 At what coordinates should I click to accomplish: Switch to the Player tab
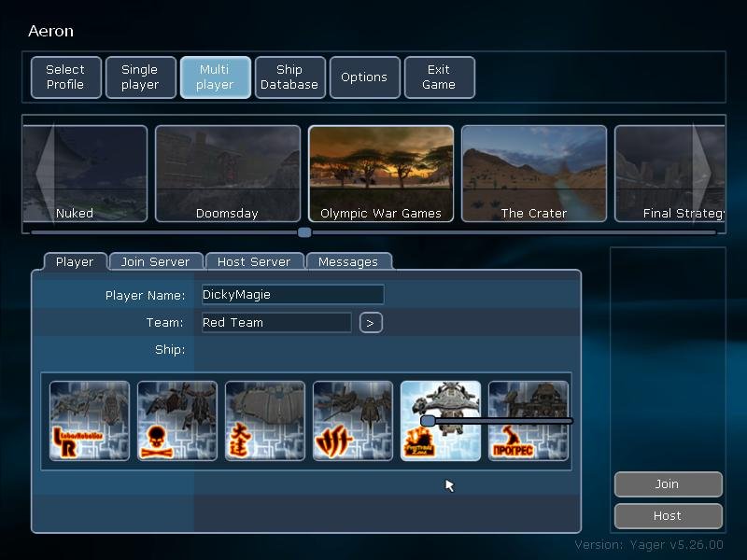point(75,262)
